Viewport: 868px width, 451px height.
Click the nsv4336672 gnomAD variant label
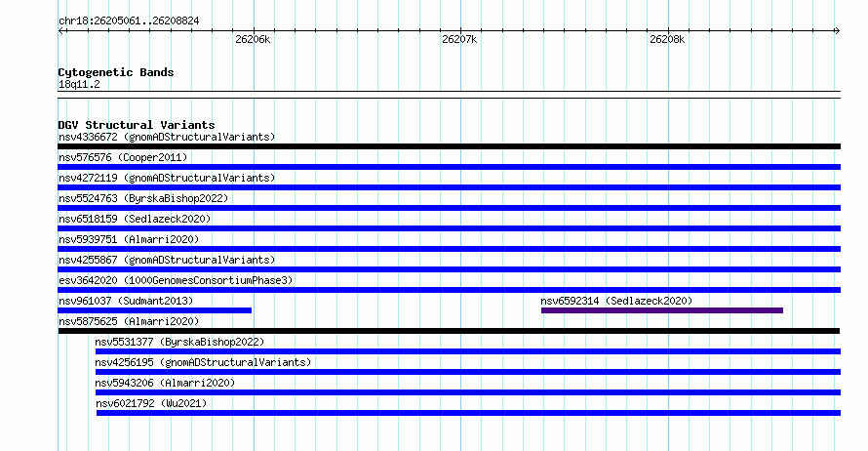[x=167, y=137]
